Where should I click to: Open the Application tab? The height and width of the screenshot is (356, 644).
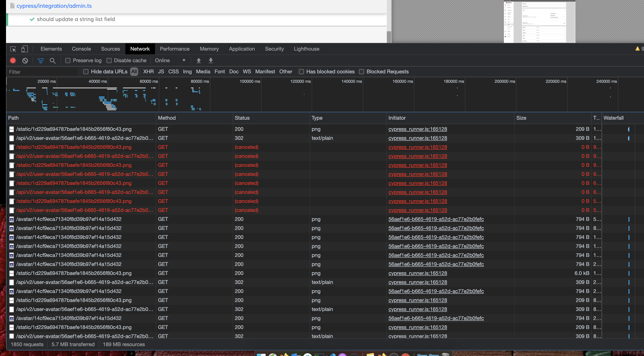pyautogui.click(x=241, y=49)
